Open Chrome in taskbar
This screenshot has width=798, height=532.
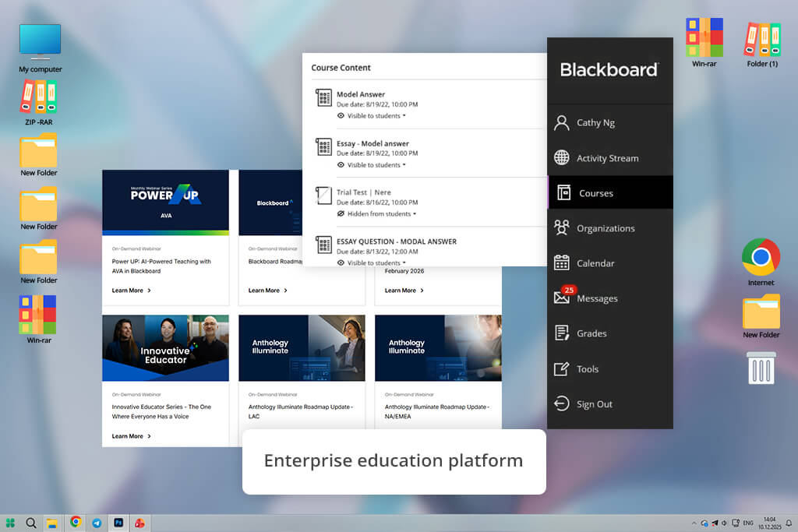click(x=76, y=522)
